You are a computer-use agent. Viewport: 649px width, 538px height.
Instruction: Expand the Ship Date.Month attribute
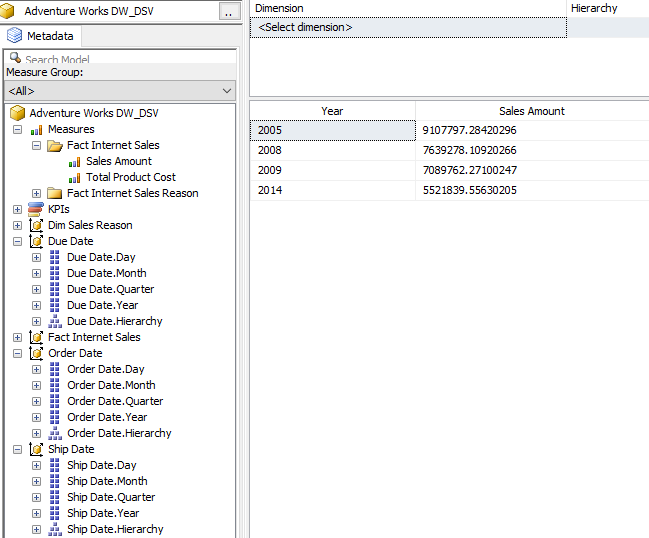[36, 481]
